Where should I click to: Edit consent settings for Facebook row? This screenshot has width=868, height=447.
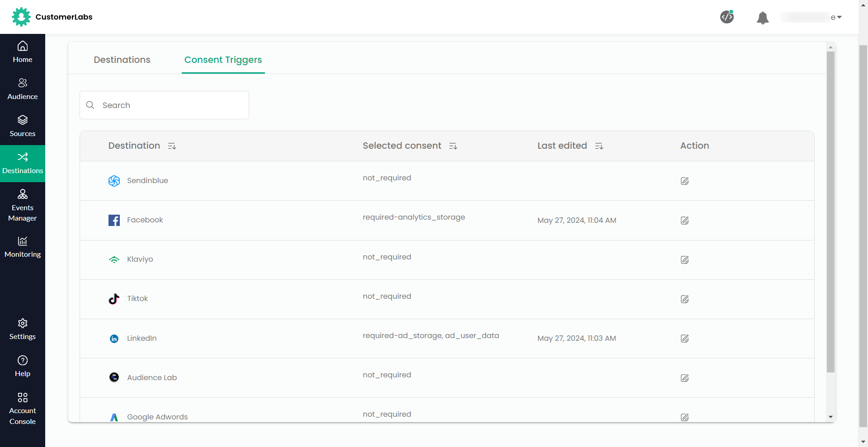coord(684,221)
